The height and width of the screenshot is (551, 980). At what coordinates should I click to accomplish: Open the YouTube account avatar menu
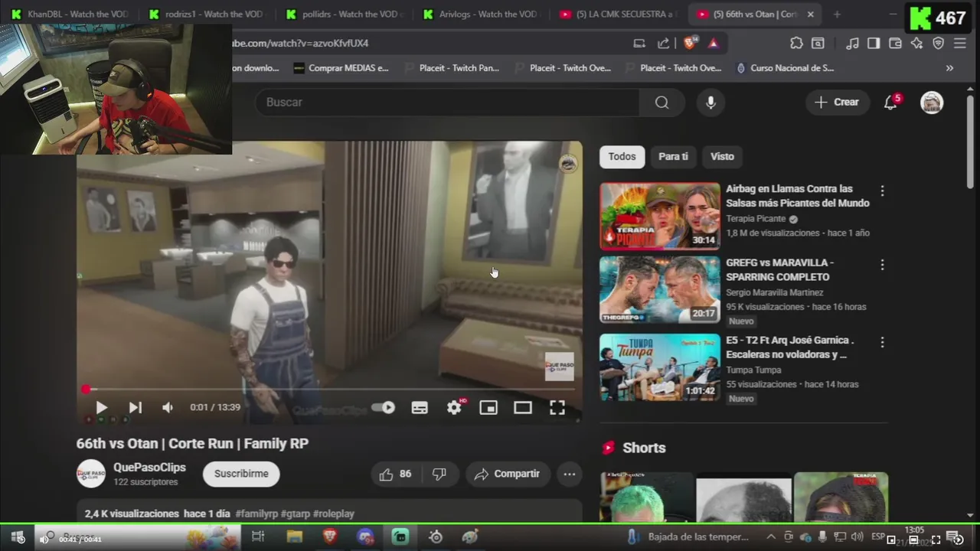(932, 103)
